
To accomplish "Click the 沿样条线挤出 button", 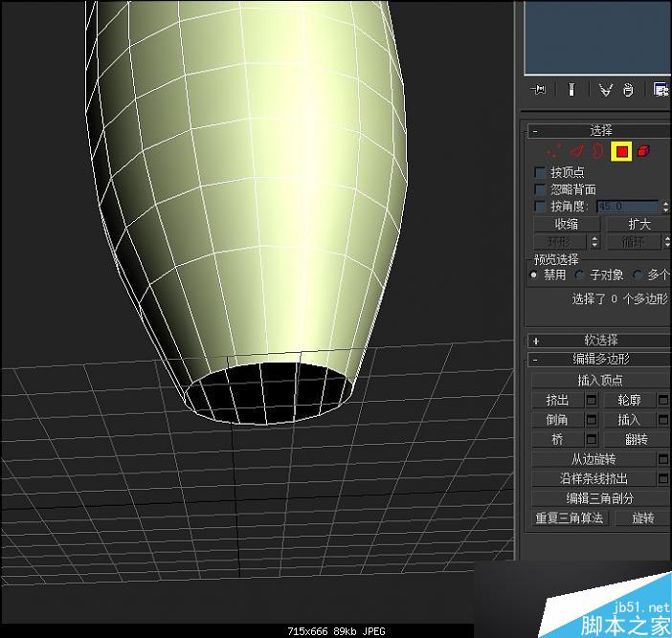I will tap(594, 478).
